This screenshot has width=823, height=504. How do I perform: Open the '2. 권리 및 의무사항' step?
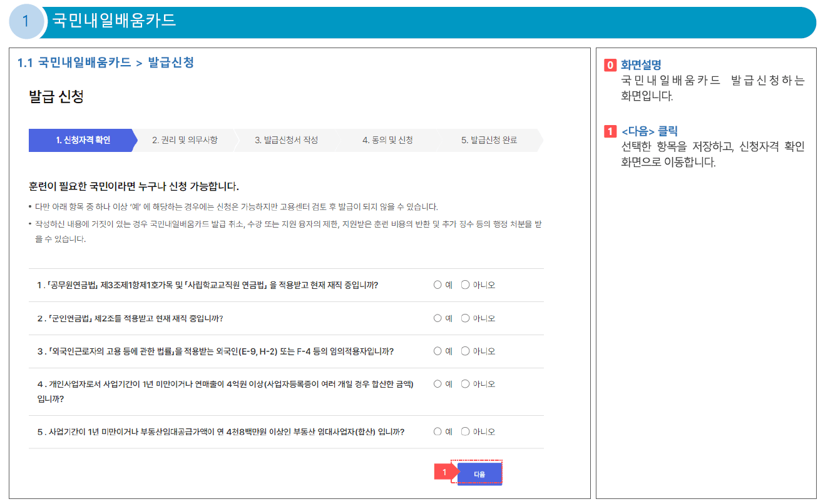click(185, 140)
